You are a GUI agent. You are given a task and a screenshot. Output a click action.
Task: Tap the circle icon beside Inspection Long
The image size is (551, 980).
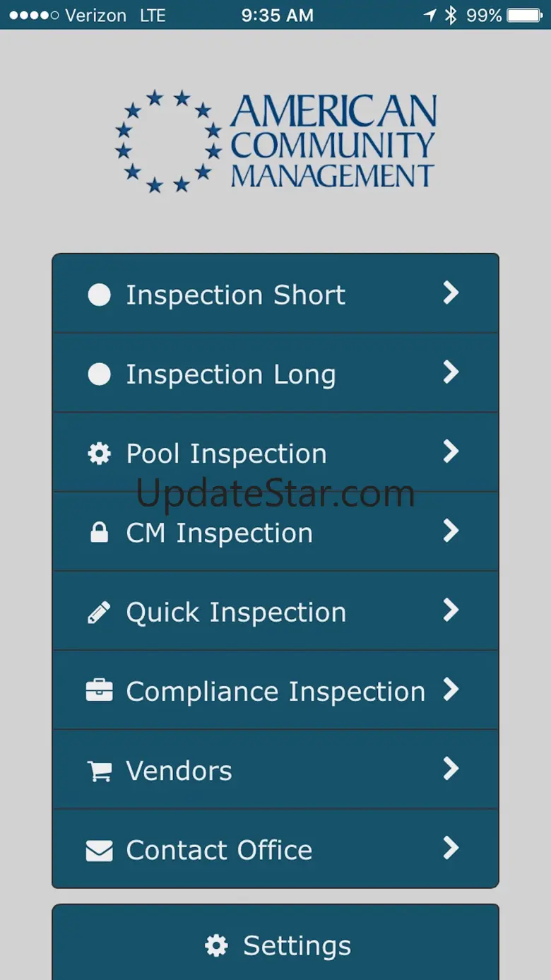[99, 374]
